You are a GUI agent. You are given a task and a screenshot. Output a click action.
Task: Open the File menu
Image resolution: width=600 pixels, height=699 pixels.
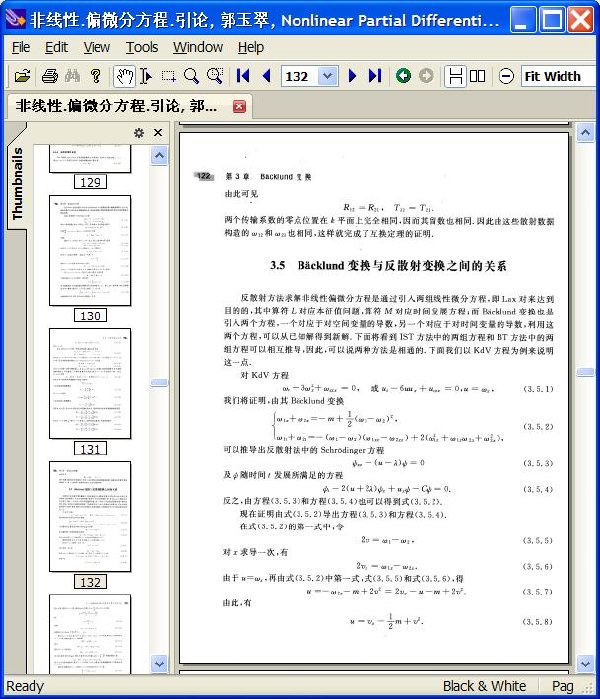point(21,47)
